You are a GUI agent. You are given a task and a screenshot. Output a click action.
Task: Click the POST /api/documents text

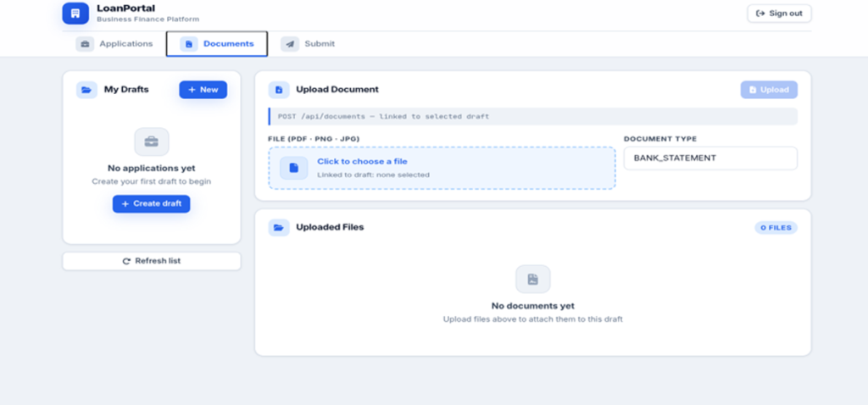(x=384, y=117)
